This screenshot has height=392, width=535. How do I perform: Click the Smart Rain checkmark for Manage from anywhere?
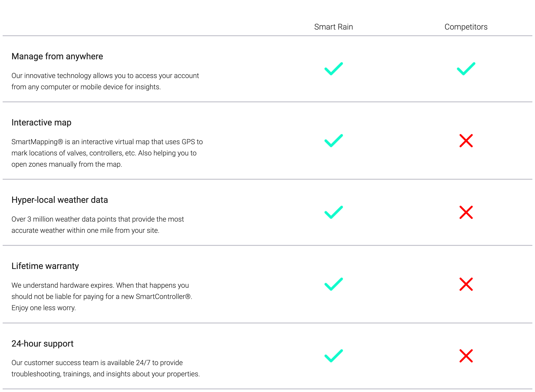click(333, 69)
